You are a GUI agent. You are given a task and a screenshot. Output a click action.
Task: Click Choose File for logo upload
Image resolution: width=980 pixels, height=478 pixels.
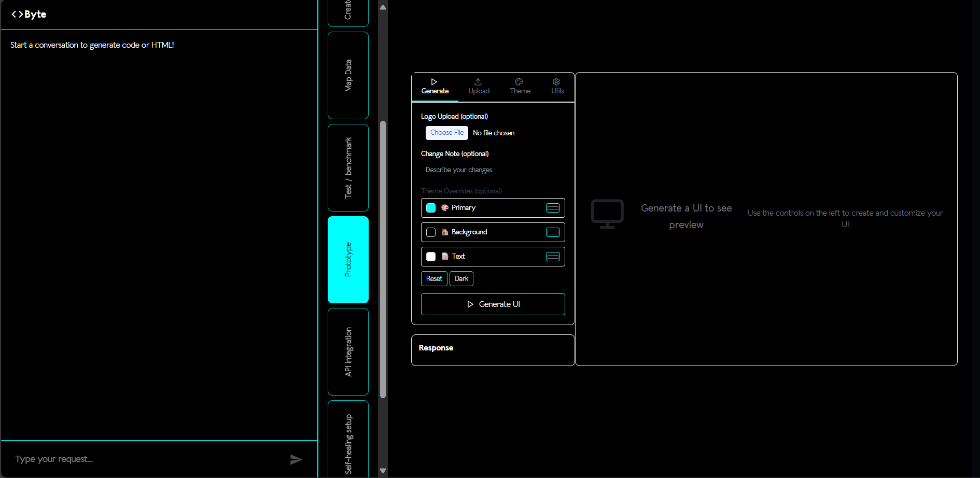point(447,133)
